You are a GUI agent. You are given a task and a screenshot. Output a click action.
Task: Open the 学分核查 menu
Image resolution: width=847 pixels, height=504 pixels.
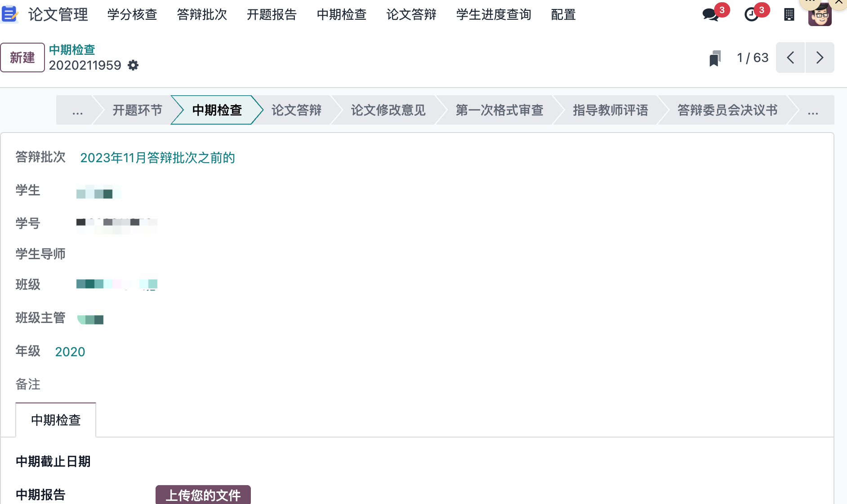(132, 14)
